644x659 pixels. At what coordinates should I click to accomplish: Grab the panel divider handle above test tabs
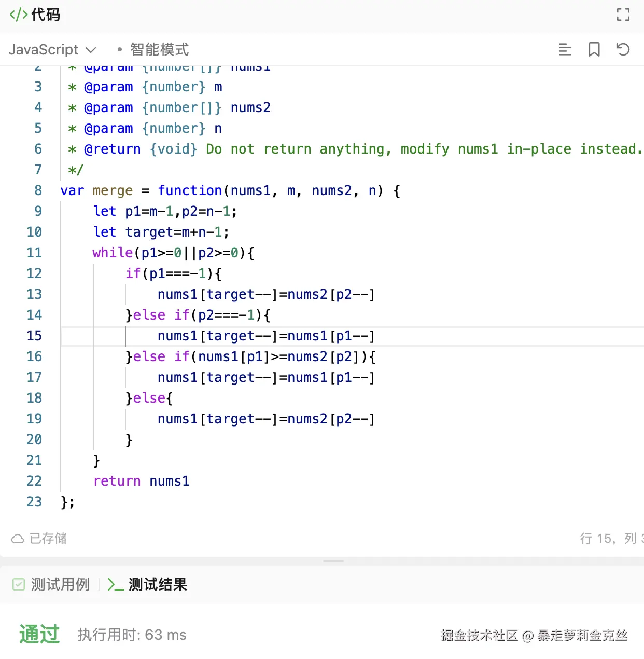point(333,561)
